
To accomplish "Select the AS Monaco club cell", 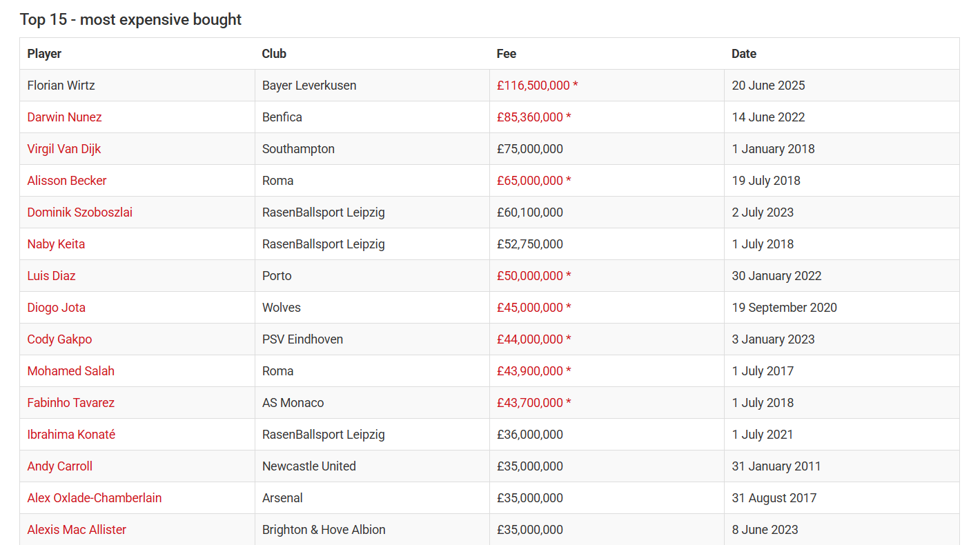I will (x=372, y=403).
